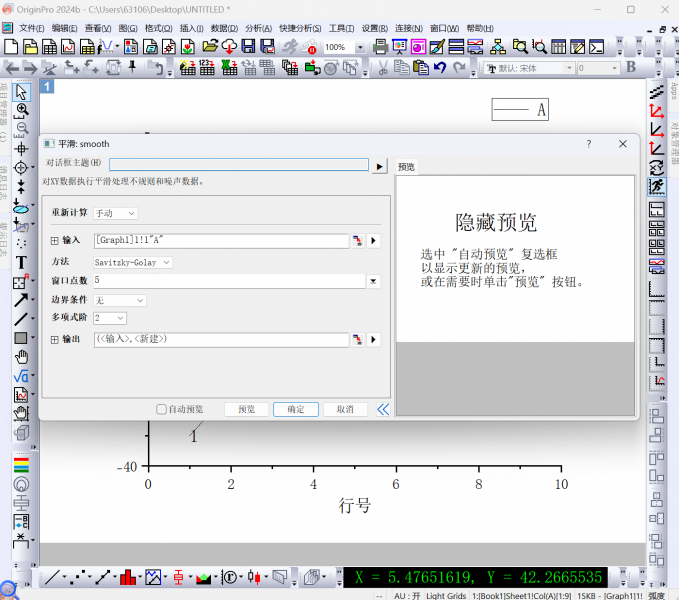Open the 文件(F) menu

31,28
